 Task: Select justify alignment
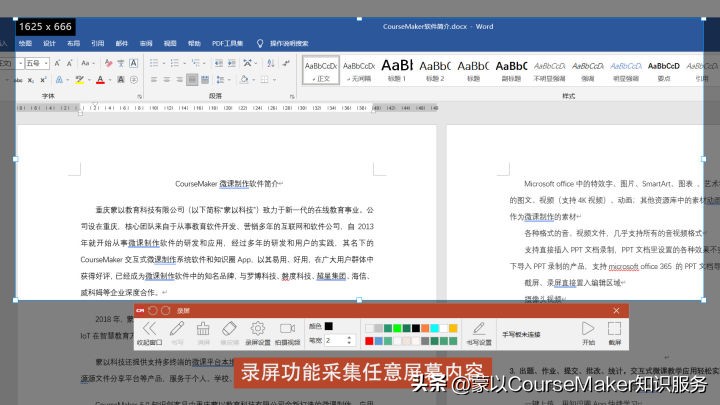pos(192,80)
